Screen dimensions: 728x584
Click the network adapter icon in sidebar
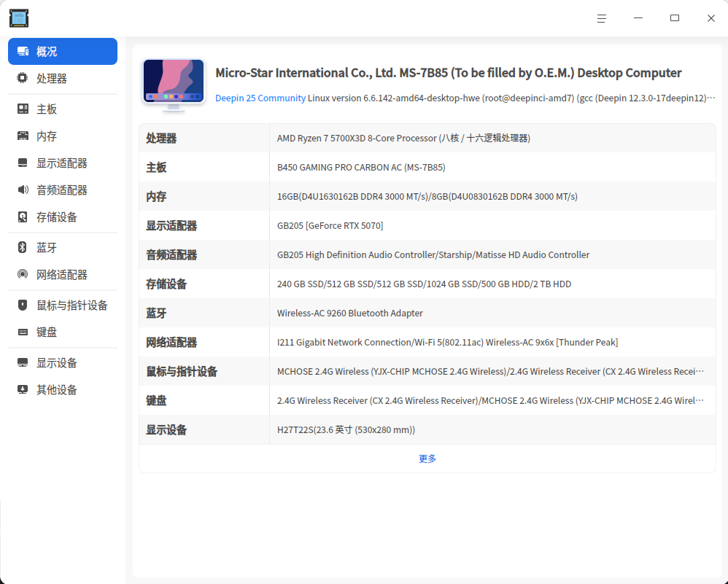point(23,274)
